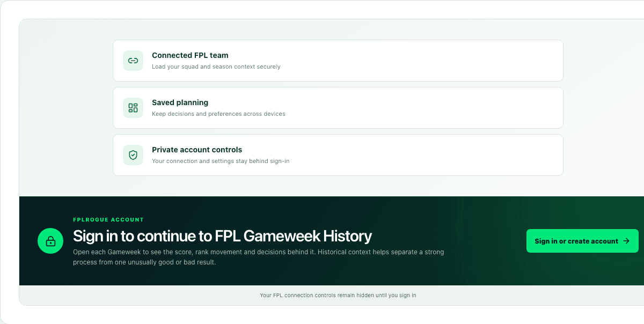Viewport: 644px width, 324px height.
Task: Click the arrow icon in the sign-in button
Action: tap(626, 241)
